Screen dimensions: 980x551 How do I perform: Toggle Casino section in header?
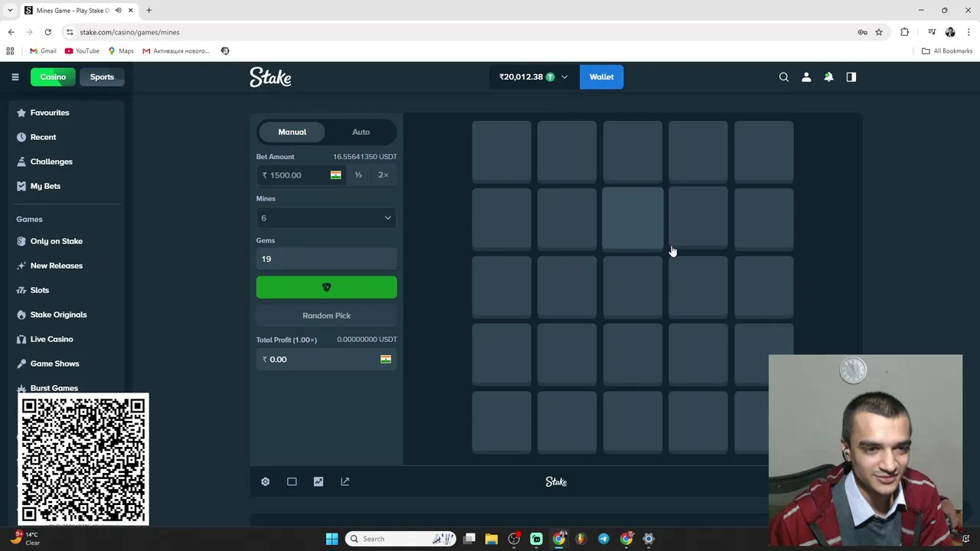[53, 77]
